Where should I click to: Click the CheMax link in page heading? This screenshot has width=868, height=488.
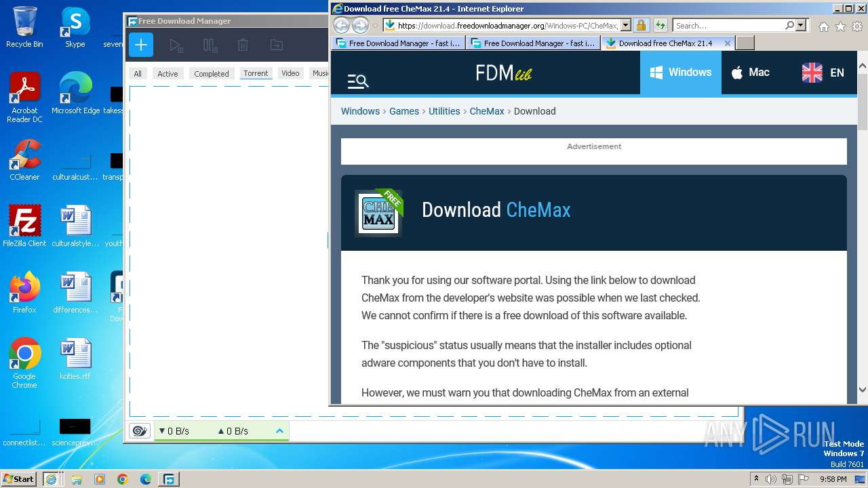pos(538,210)
